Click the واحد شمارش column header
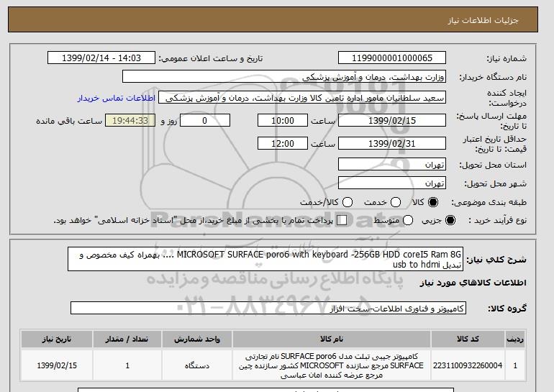The width and height of the screenshot is (554, 392). click(x=197, y=339)
